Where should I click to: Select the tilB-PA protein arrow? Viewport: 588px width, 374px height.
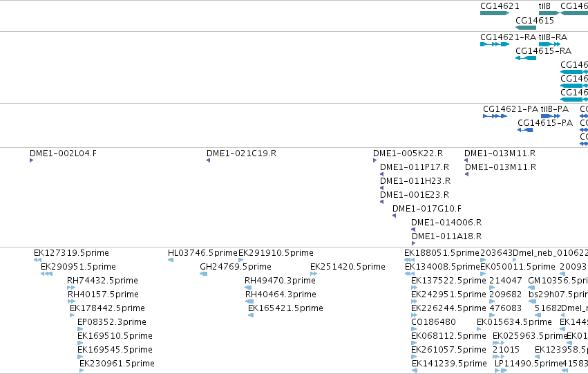pos(551,116)
